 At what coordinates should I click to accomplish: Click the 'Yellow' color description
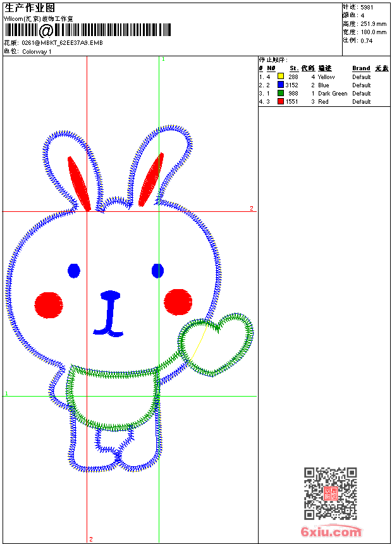point(326,77)
